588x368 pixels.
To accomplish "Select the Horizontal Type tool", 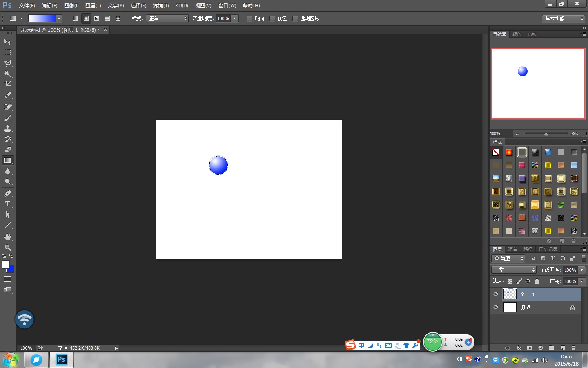I will click(x=8, y=204).
